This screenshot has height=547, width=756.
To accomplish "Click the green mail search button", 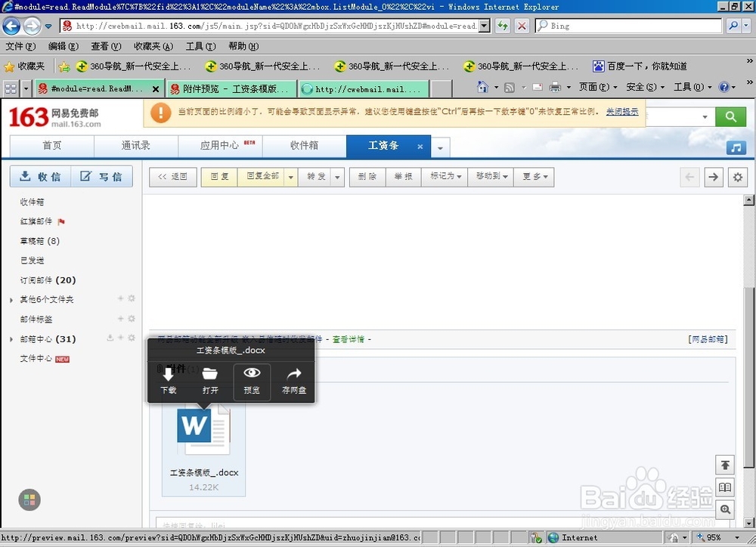I will (x=730, y=116).
